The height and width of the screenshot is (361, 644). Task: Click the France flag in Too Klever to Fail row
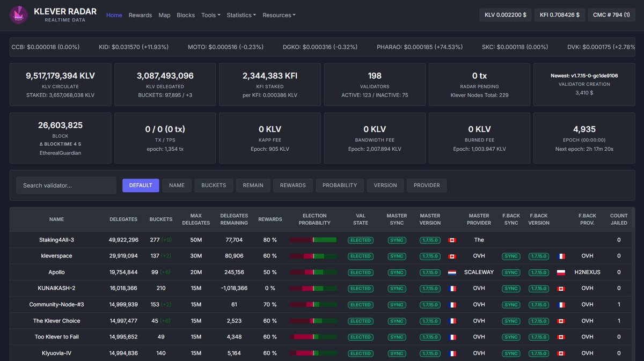452,337
